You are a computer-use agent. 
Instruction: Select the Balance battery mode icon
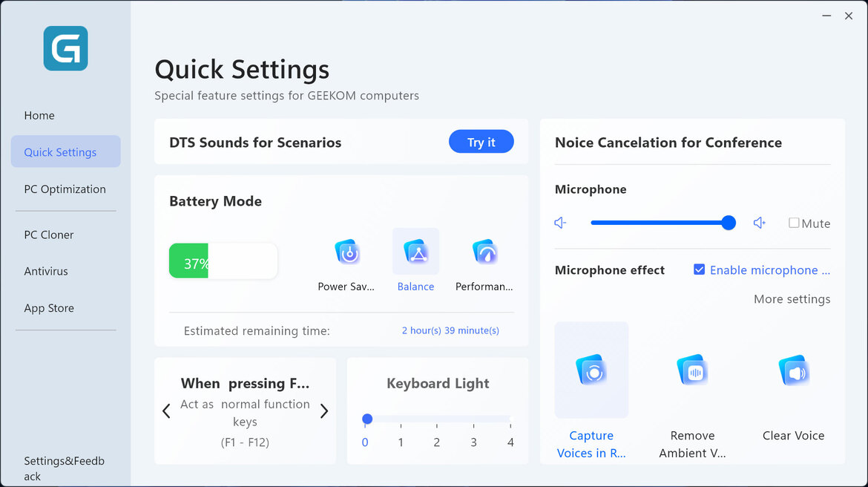click(x=415, y=253)
